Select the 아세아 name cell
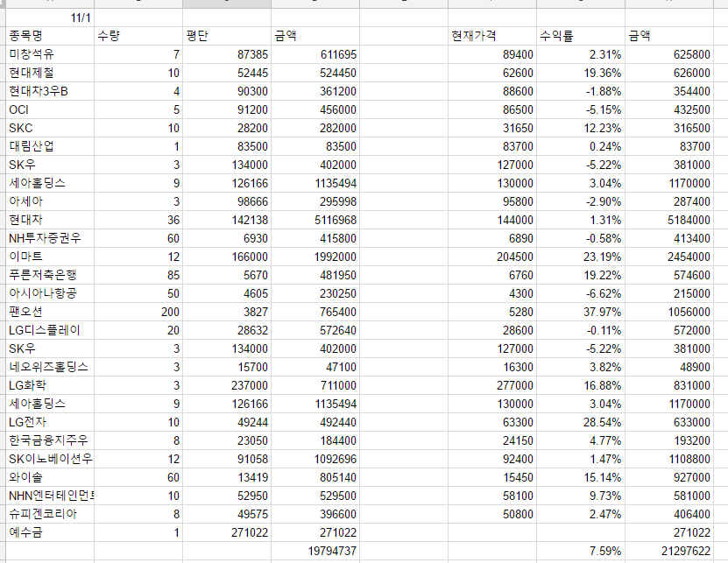 [x=50, y=201]
